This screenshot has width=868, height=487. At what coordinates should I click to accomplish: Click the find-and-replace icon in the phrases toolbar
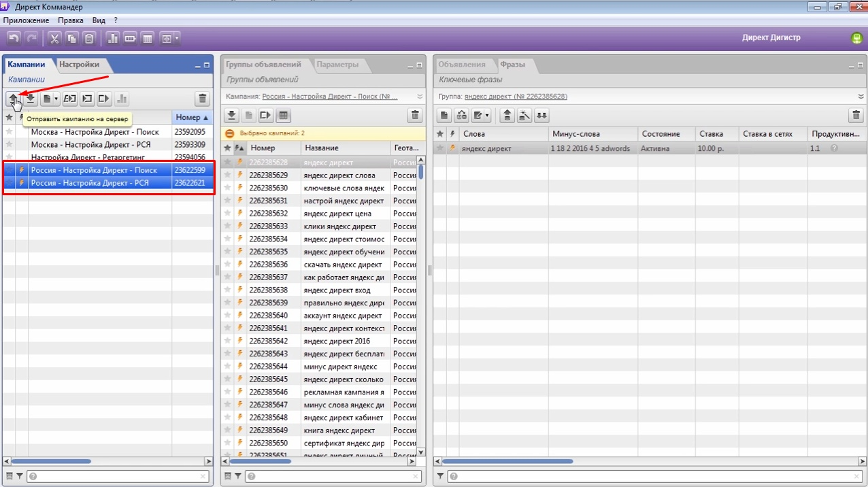(462, 116)
